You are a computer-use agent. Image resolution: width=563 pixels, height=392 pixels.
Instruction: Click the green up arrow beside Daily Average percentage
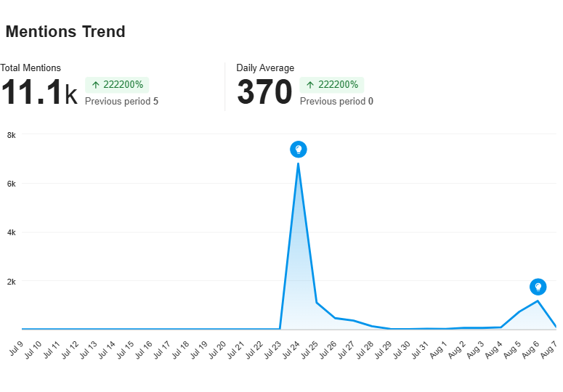(310, 85)
